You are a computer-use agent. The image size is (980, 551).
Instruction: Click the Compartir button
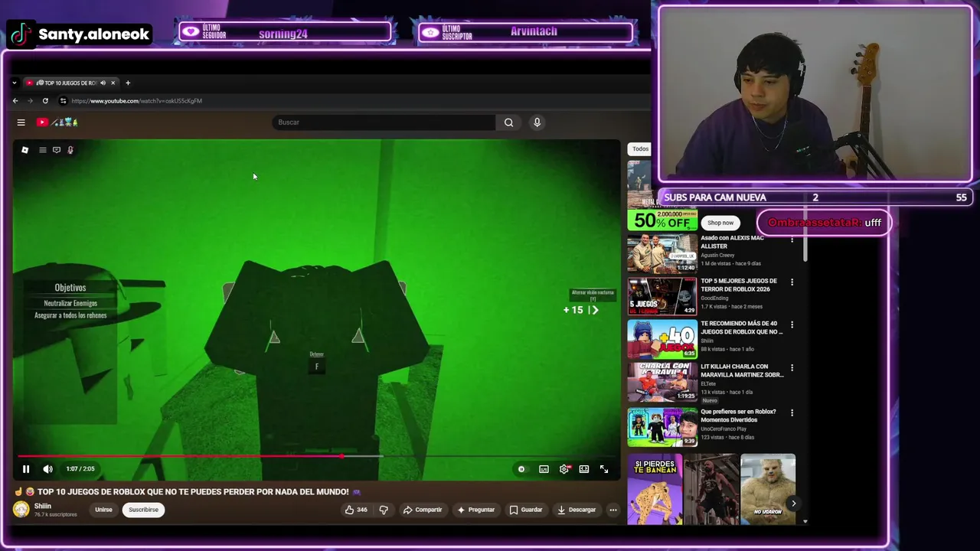423,510
